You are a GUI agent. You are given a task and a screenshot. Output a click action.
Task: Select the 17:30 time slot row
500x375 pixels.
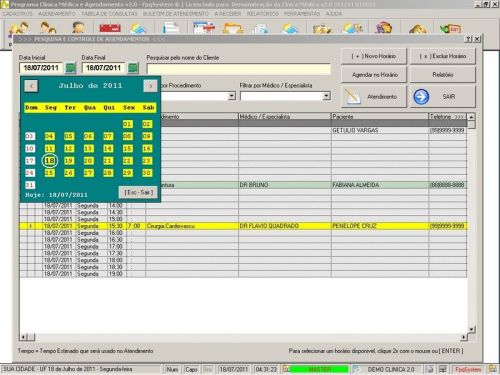click(243, 253)
